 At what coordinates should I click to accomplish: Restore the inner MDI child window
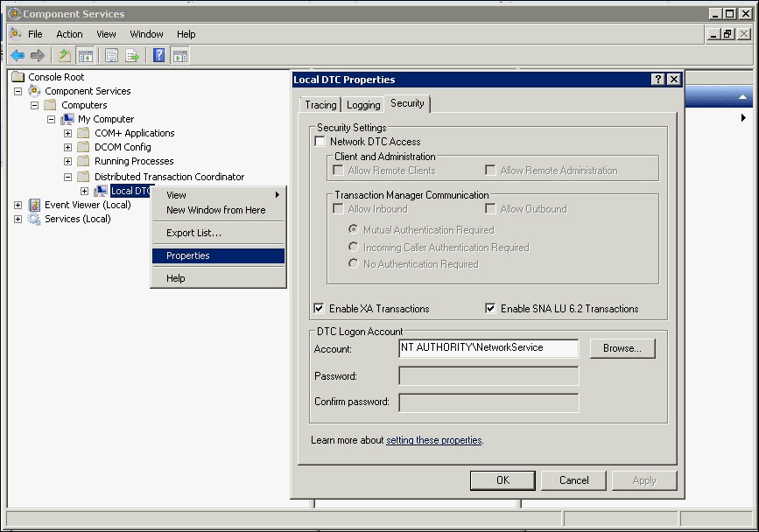[x=727, y=34]
